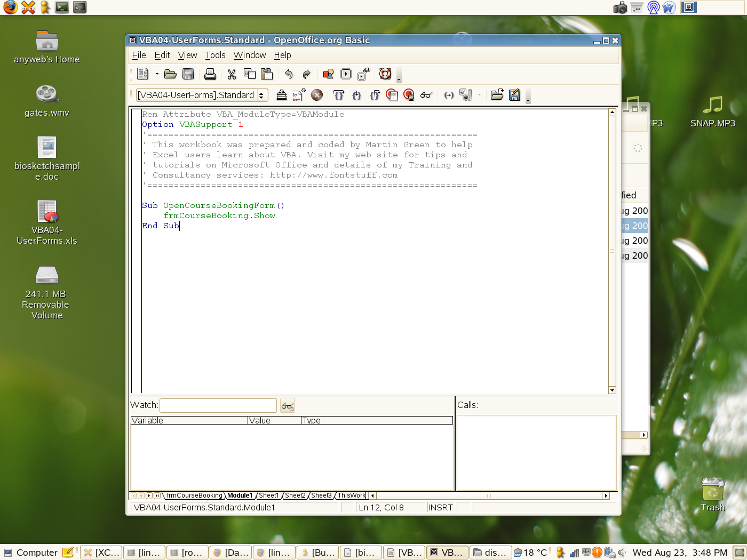
Task: Open the Tools menu
Action: coord(215,55)
